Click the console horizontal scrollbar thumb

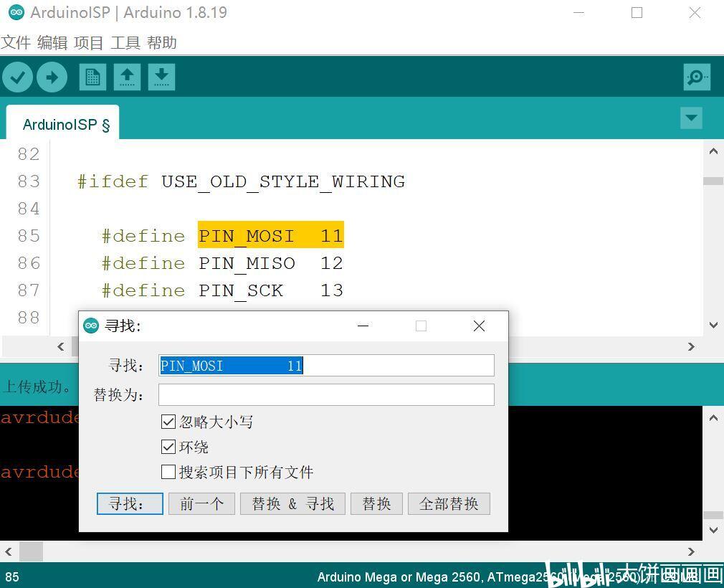31,551
